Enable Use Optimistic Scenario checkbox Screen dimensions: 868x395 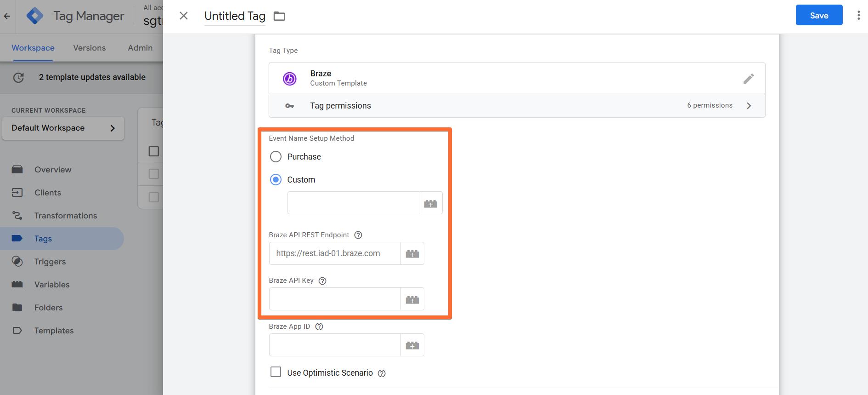click(x=276, y=372)
